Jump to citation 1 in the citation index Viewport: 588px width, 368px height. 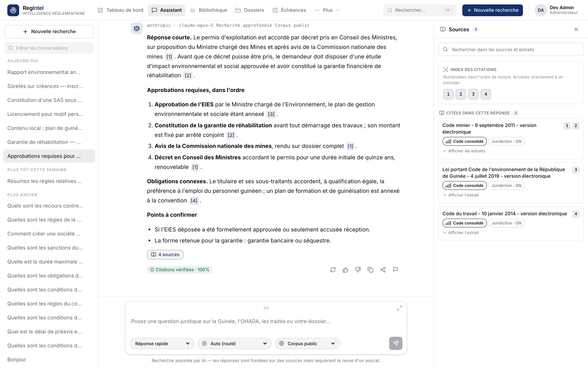[x=448, y=94]
